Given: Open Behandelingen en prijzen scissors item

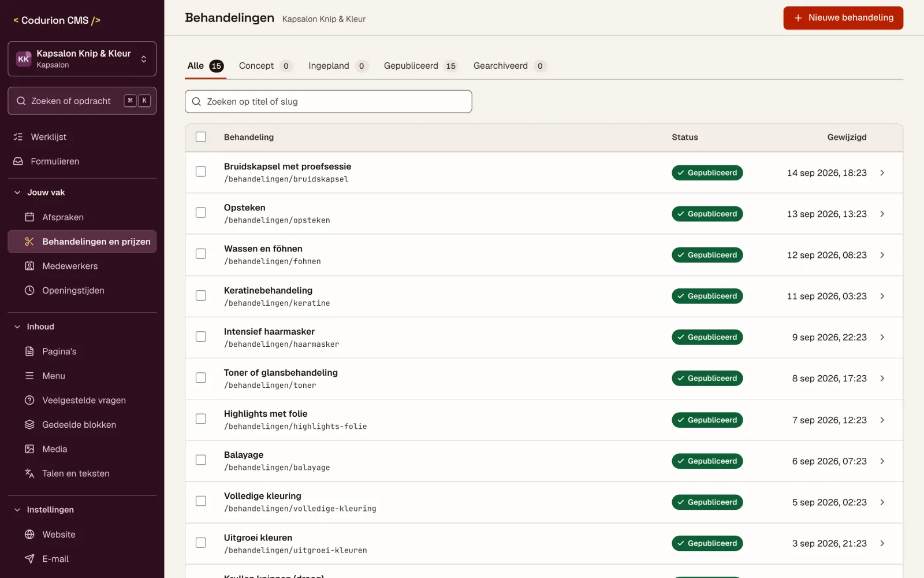Looking at the screenshot, I should pyautogui.click(x=82, y=242).
